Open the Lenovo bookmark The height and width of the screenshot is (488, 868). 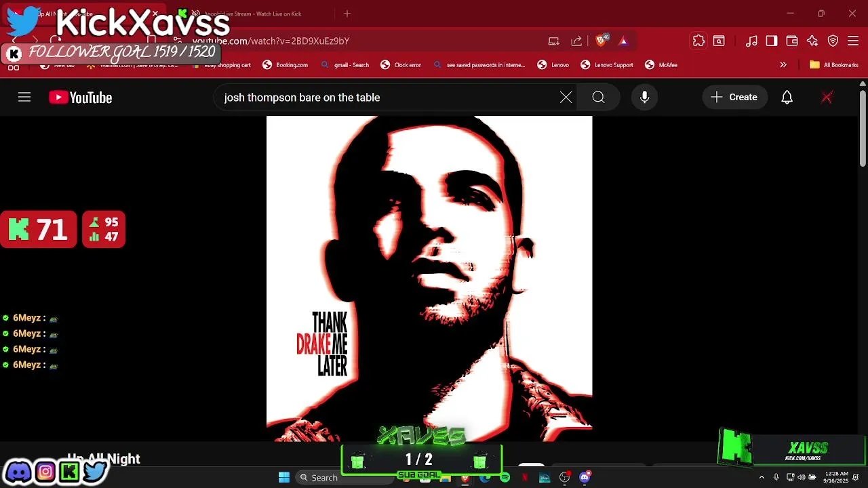553,65
